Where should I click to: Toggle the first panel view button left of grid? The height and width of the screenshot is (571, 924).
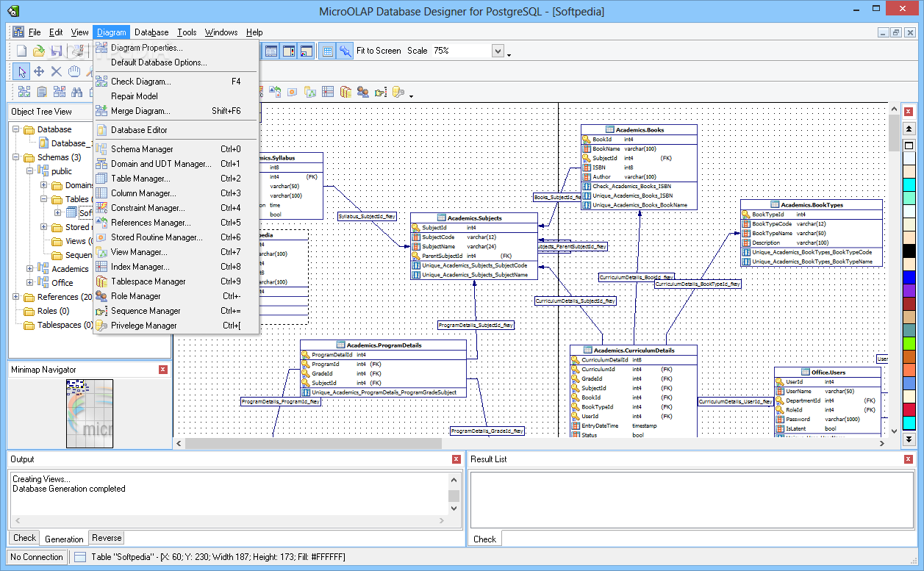pos(271,51)
